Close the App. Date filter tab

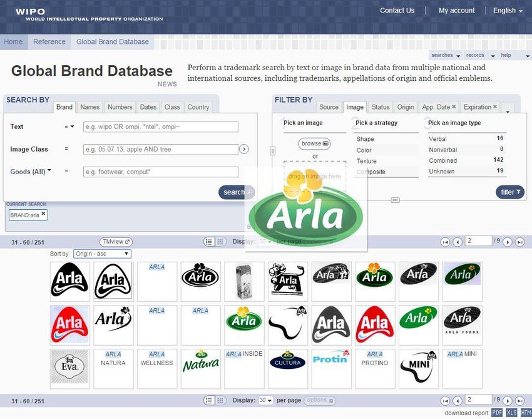pos(454,106)
